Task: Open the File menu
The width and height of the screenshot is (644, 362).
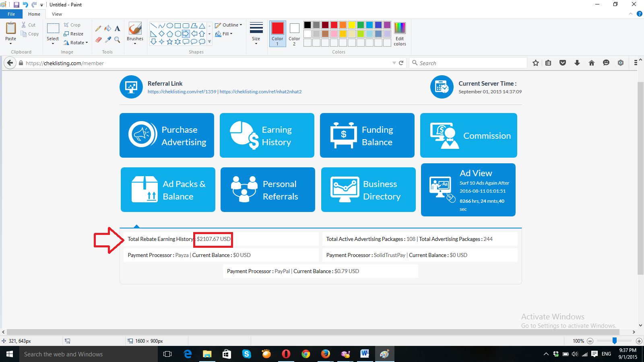Action: (11, 14)
